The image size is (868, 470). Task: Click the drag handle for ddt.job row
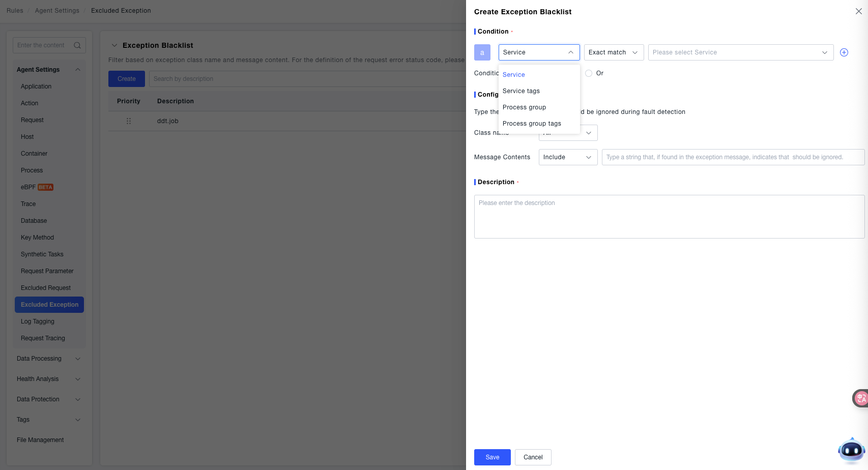point(129,121)
